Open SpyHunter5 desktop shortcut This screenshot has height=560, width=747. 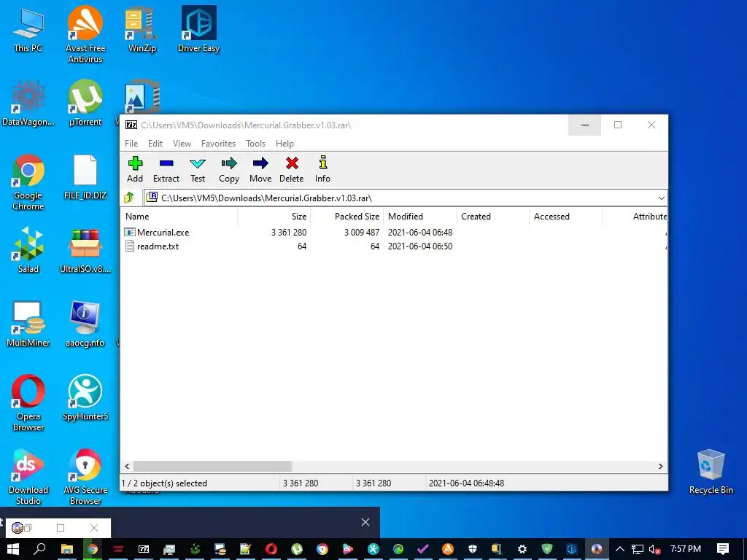85,398
